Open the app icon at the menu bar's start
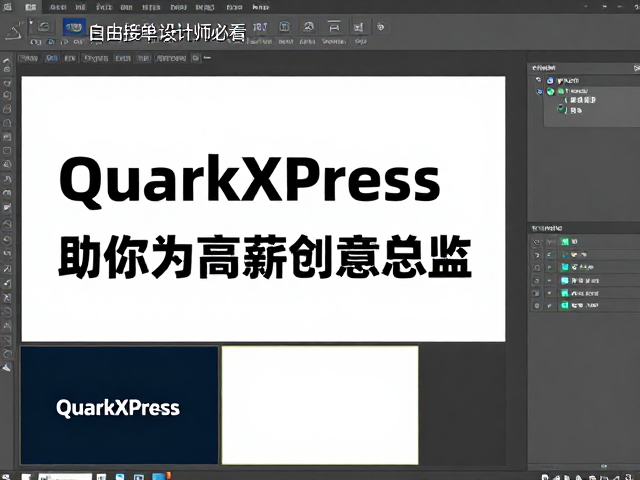Screen dimensions: 640x480 tap(7, 7)
